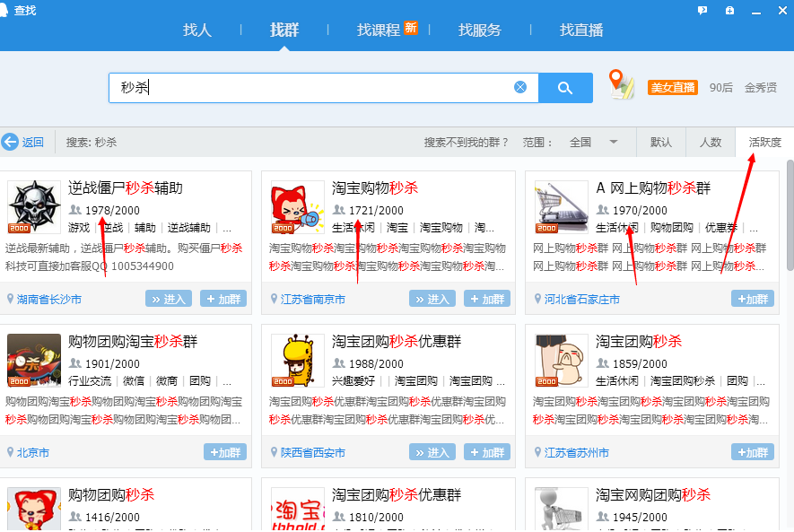Click the magnifier search button
Screen dimensions: 794x532
coord(565,88)
